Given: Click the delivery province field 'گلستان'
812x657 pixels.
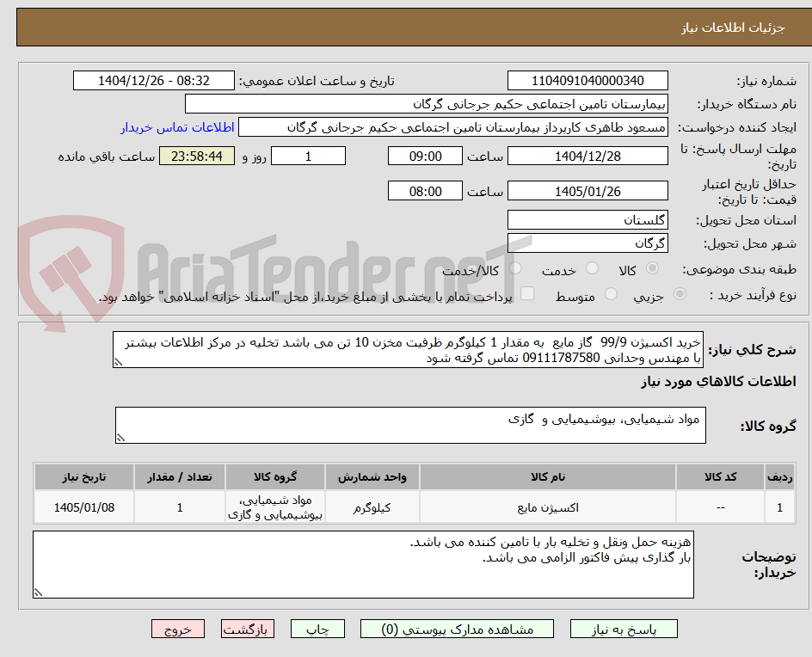Looking at the screenshot, I should coord(587,220).
